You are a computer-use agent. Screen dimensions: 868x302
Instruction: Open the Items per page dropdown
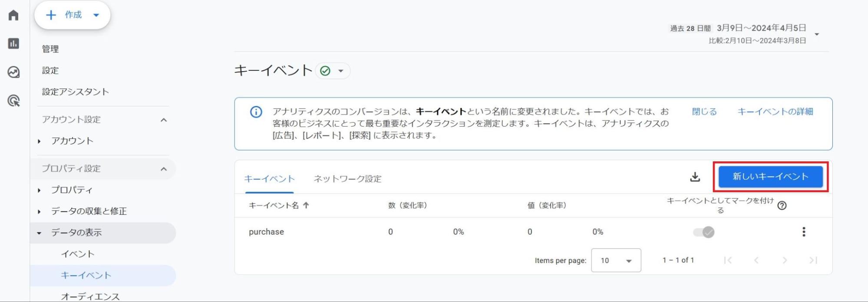coord(616,260)
